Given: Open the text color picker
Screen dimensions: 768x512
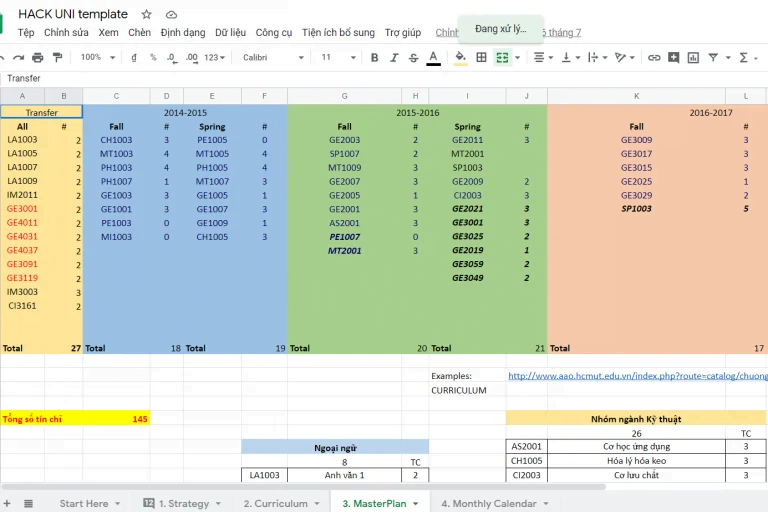Looking at the screenshot, I should [x=433, y=58].
